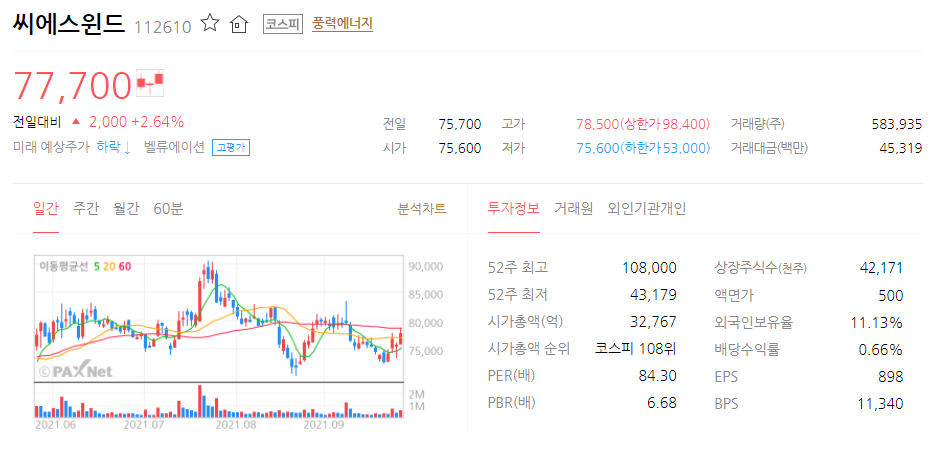The image size is (935, 451).
Task: Click the current price 77,700
Action: click(72, 85)
